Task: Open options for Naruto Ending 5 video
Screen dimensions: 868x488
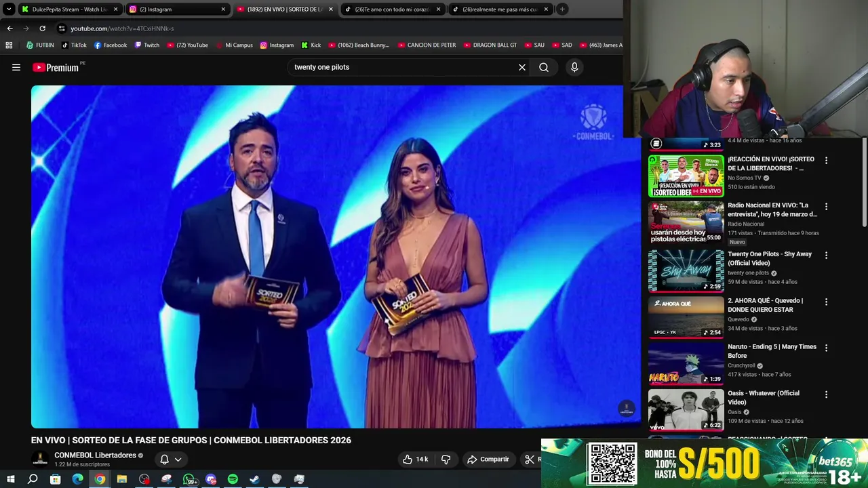Action: [826, 348]
